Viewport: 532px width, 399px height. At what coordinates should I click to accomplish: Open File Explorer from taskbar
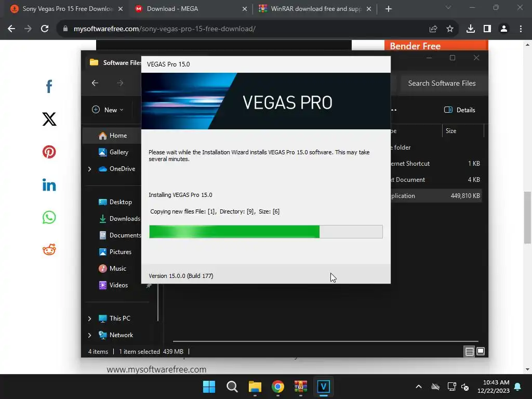point(255,387)
